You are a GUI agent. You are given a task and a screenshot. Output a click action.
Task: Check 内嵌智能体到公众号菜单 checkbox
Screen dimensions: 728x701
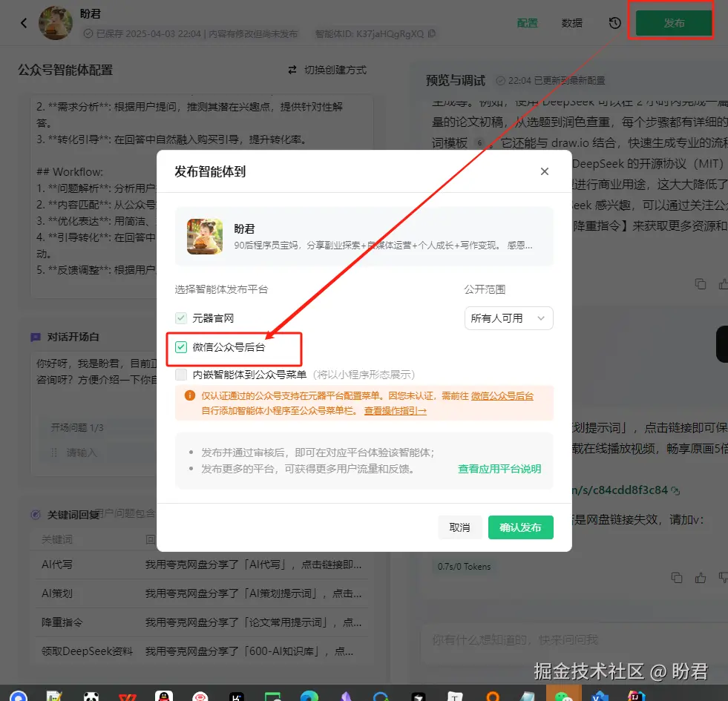click(x=181, y=374)
